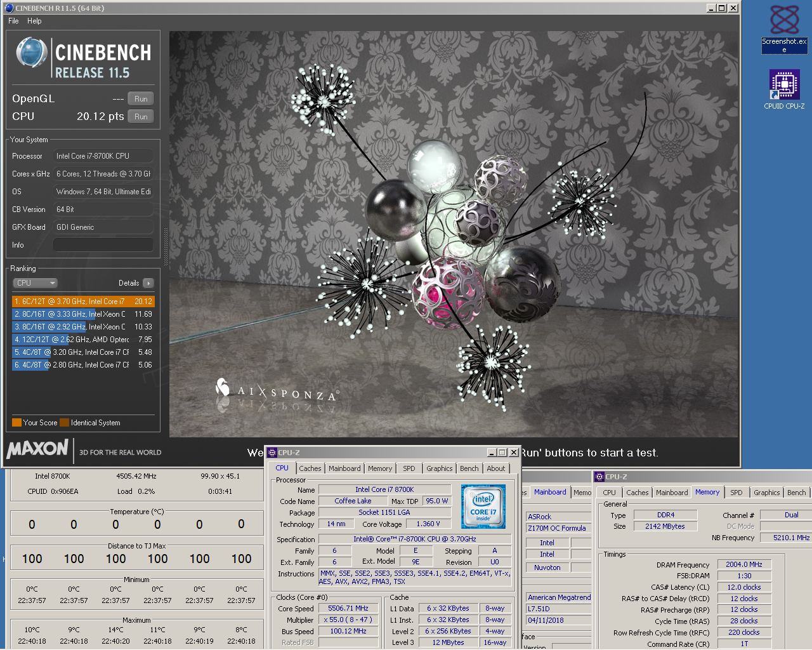The height and width of the screenshot is (650, 812).
Task: Click the MAXON logo
Action: coord(37,449)
